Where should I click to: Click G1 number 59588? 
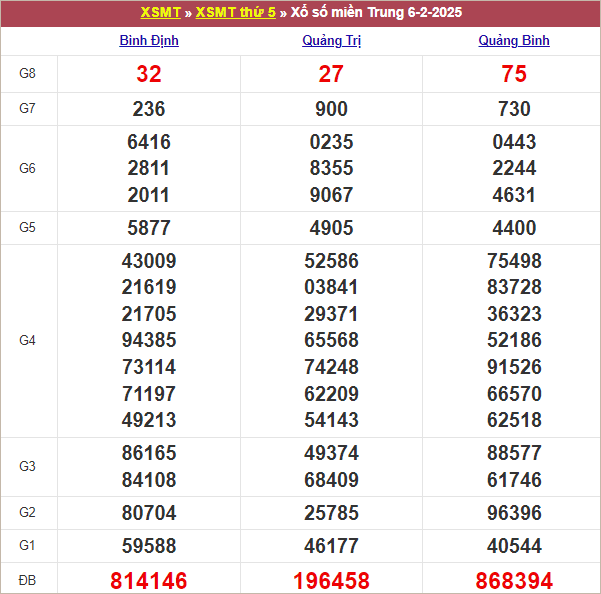pyautogui.click(x=149, y=546)
